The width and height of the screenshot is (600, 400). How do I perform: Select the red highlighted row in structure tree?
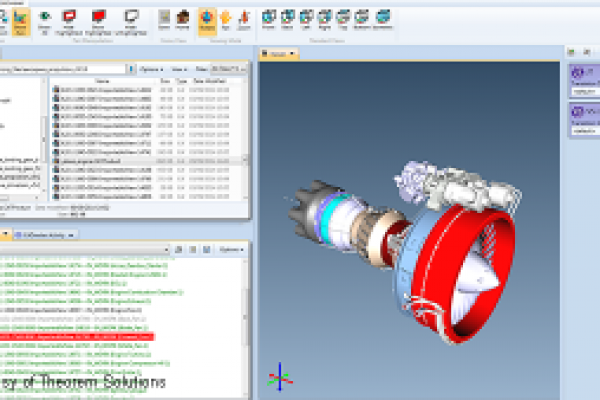point(100,337)
